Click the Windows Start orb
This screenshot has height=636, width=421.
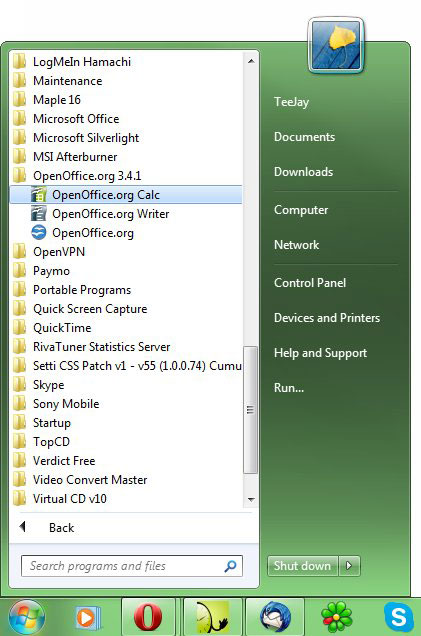coord(26,617)
